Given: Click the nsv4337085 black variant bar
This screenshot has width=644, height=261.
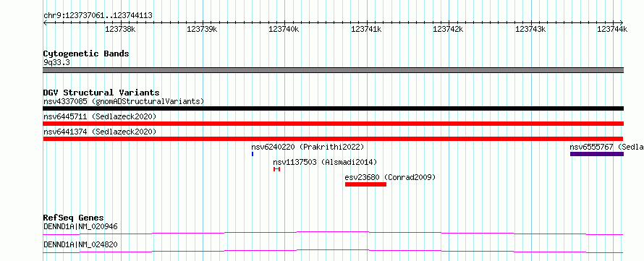Looking at the screenshot, I should click(333, 108).
